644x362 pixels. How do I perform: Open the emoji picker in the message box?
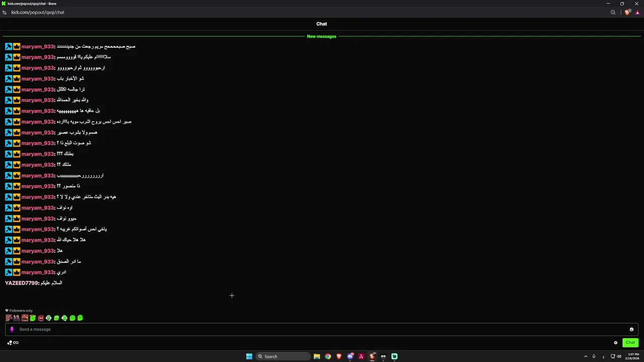tap(631, 329)
